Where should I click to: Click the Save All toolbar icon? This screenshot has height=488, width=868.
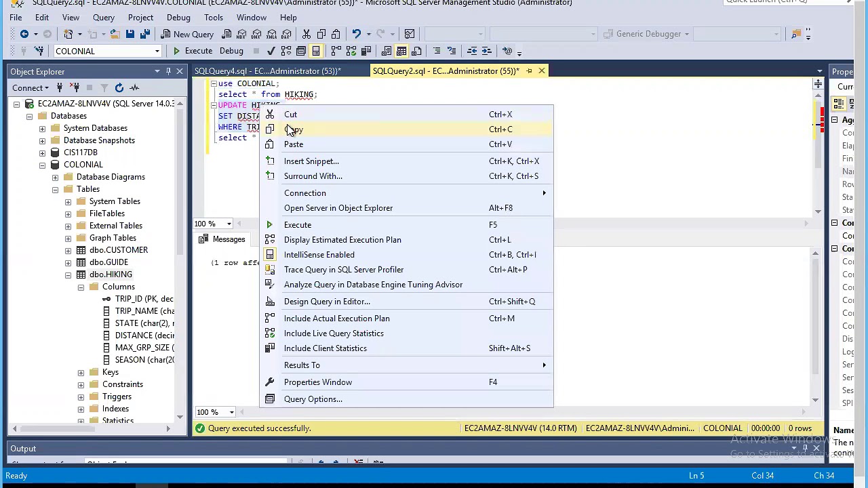(145, 34)
